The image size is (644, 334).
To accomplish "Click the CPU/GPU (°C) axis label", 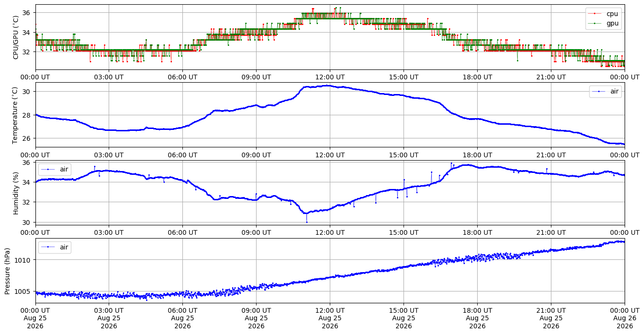I will pos(16,37).
